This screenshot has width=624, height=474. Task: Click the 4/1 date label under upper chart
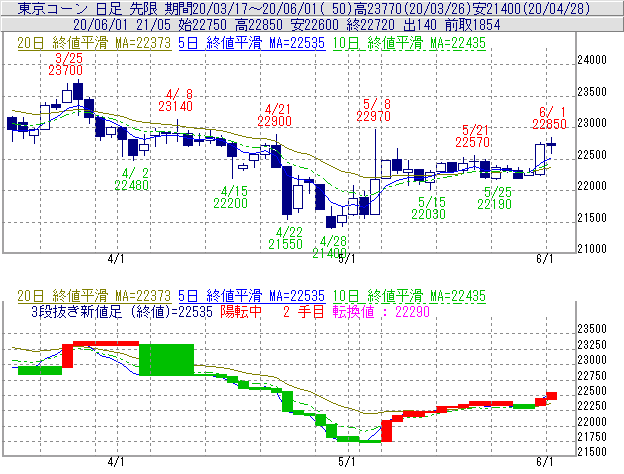pos(116,259)
